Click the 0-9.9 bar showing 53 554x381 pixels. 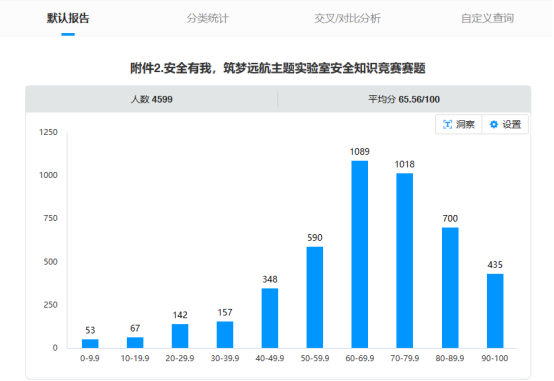click(90, 344)
